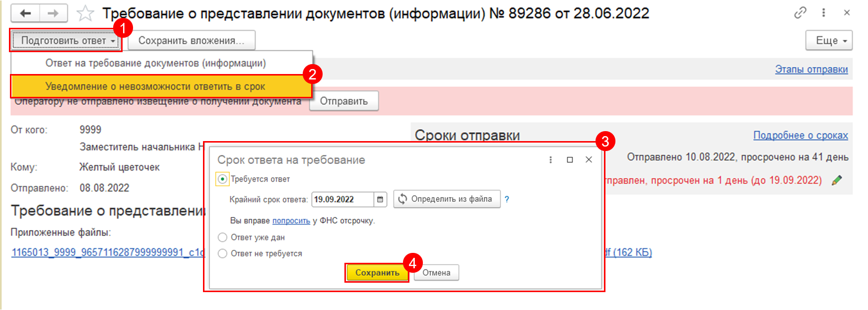868x310 pixels.
Task: Select the 'Ответ уже дан' option
Action: (222, 237)
